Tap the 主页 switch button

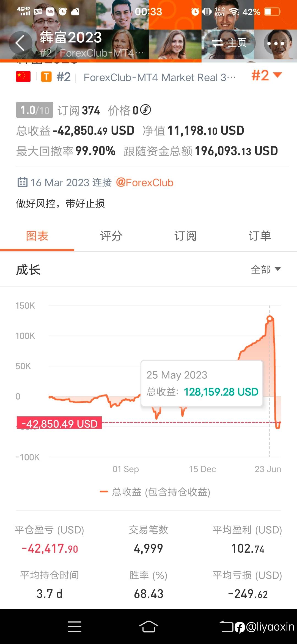tap(229, 43)
